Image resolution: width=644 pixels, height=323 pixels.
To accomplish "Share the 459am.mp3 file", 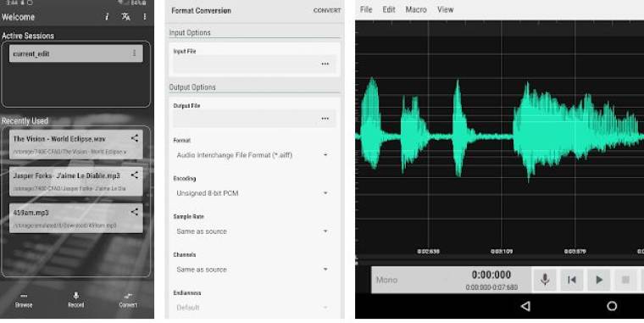I will (134, 212).
